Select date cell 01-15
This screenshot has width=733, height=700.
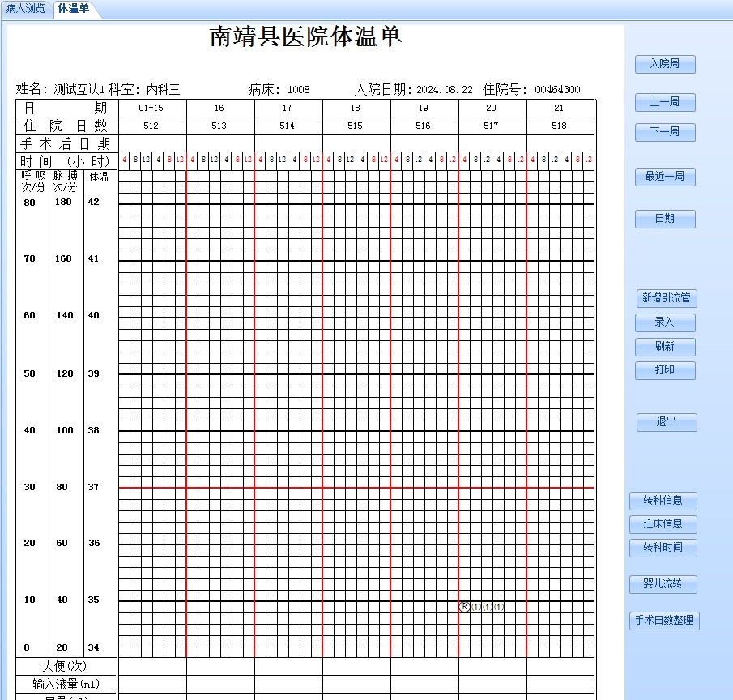(x=152, y=108)
